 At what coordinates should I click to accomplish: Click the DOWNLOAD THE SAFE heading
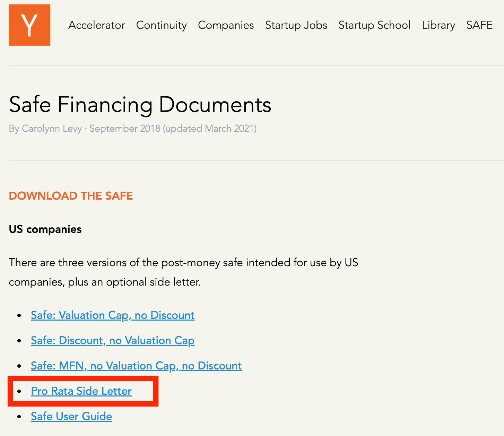coord(71,196)
